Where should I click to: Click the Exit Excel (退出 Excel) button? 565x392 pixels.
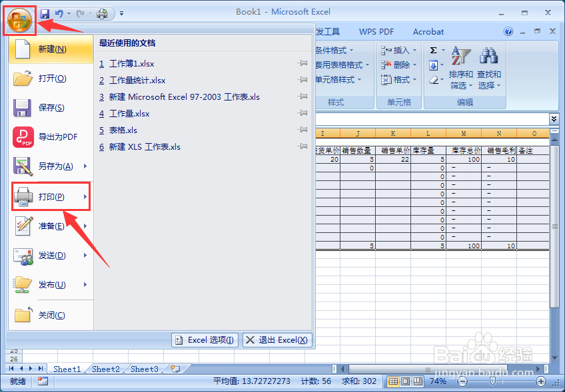pyautogui.click(x=277, y=340)
